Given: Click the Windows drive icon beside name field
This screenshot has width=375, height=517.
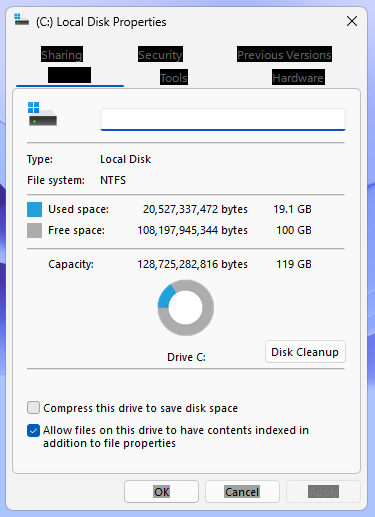Looking at the screenshot, I should click(42, 114).
